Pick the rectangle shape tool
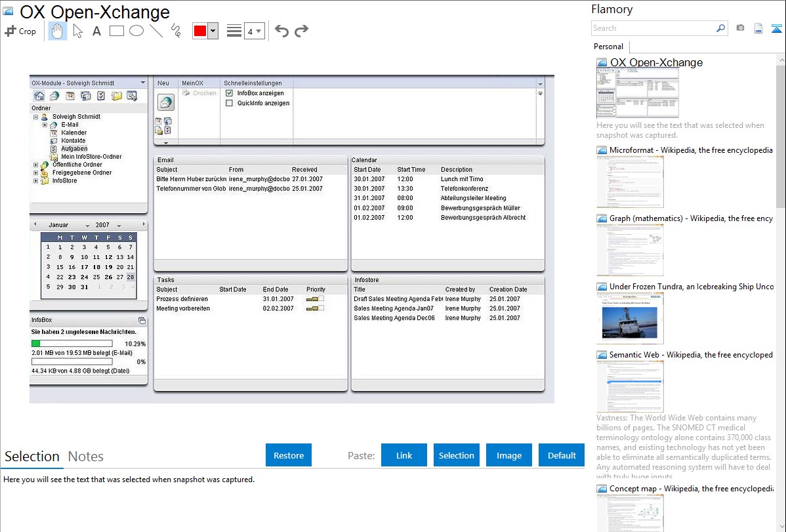The image size is (786, 532). click(117, 31)
